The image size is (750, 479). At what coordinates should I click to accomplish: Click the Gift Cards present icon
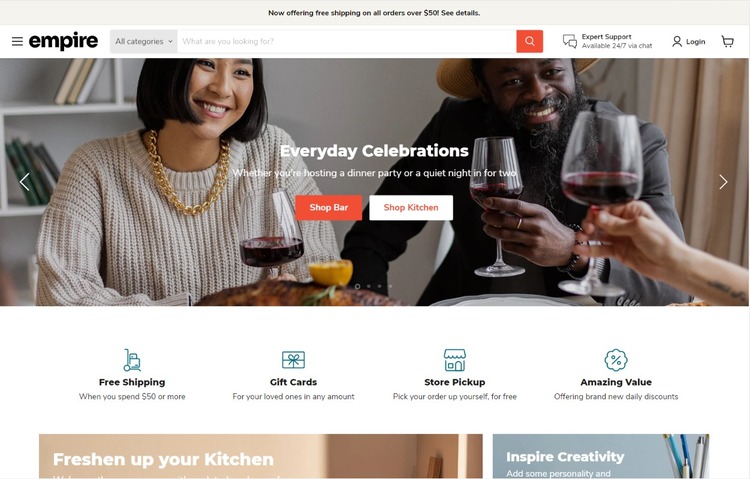click(x=293, y=360)
